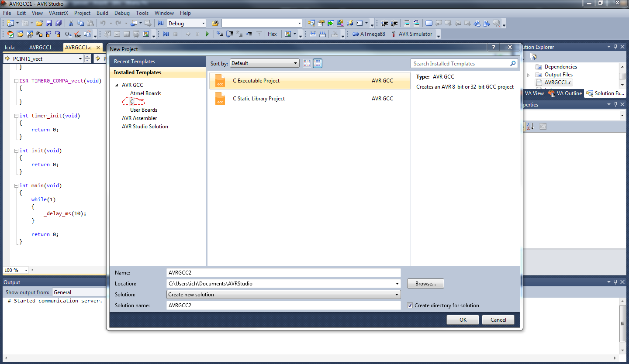
Task: Select User Boards in the template tree
Action: [x=144, y=110]
